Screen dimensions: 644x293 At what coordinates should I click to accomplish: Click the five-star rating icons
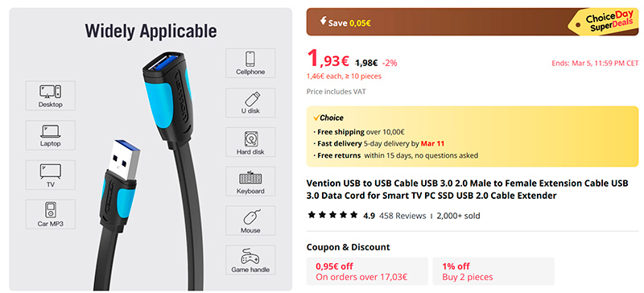coord(332,215)
